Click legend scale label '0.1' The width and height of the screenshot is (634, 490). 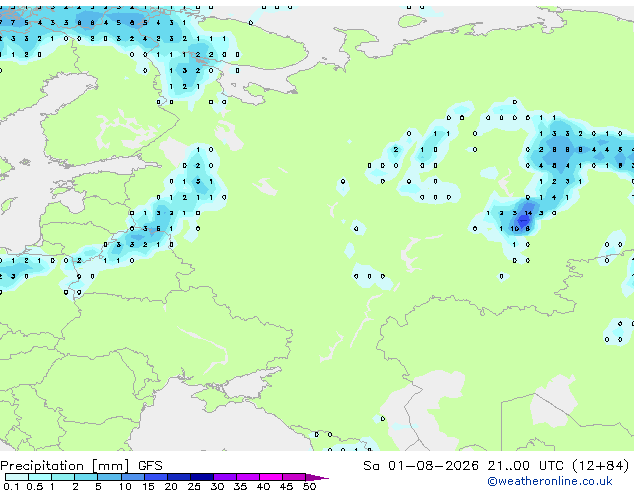tap(11, 486)
